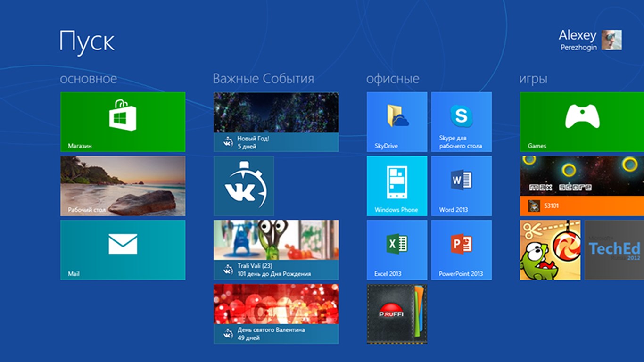This screenshot has height=362, width=644.
Task: Click the avatar icon next to 53101
Action: tap(534, 206)
